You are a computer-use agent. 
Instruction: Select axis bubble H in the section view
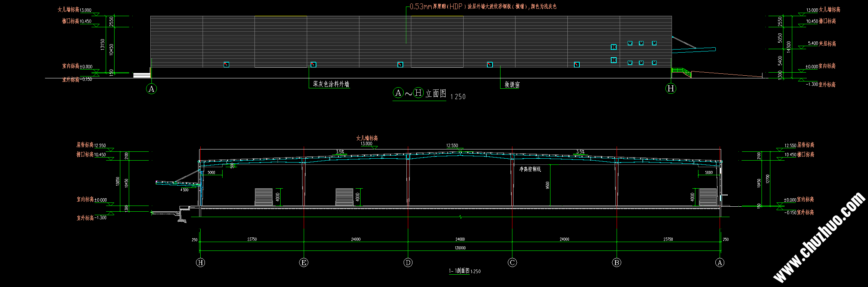click(200, 263)
